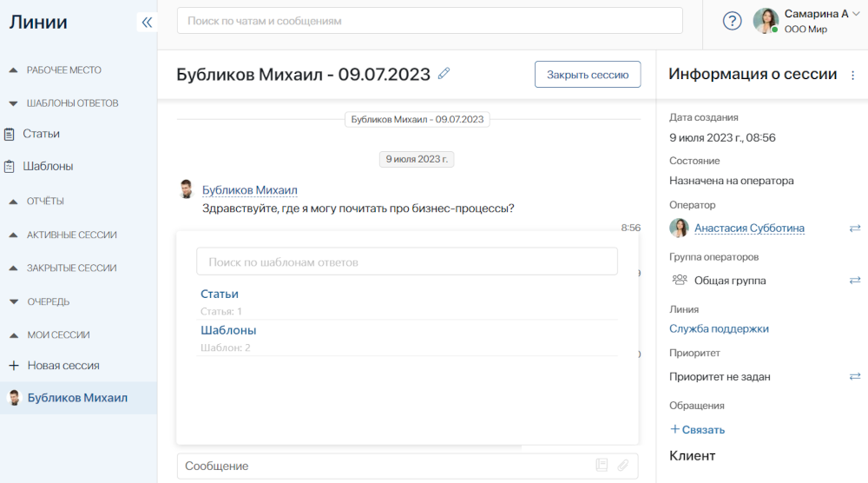Click Бубликов Михаил avatar in sidebar
The height and width of the screenshot is (483, 868).
coord(15,398)
